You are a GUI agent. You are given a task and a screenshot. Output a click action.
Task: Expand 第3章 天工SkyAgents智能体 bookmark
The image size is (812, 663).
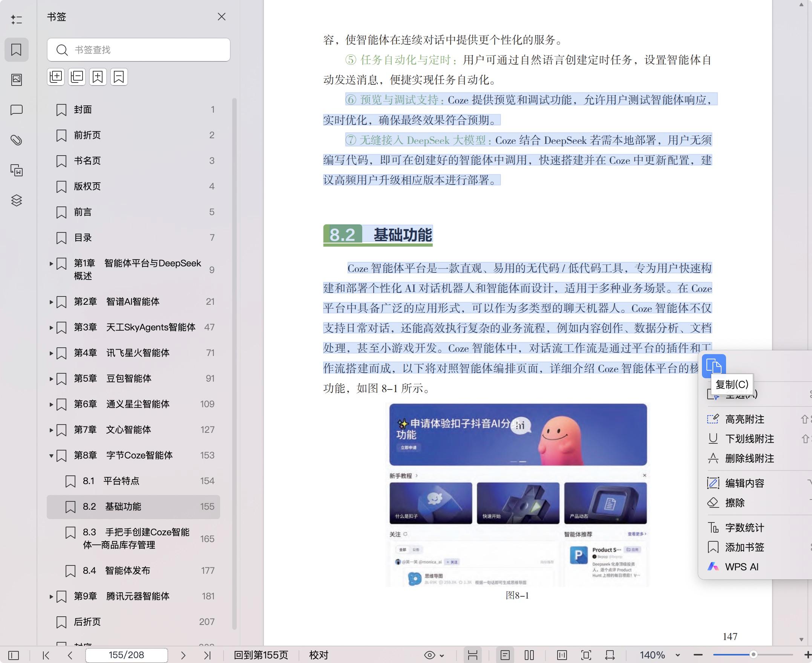pyautogui.click(x=51, y=328)
